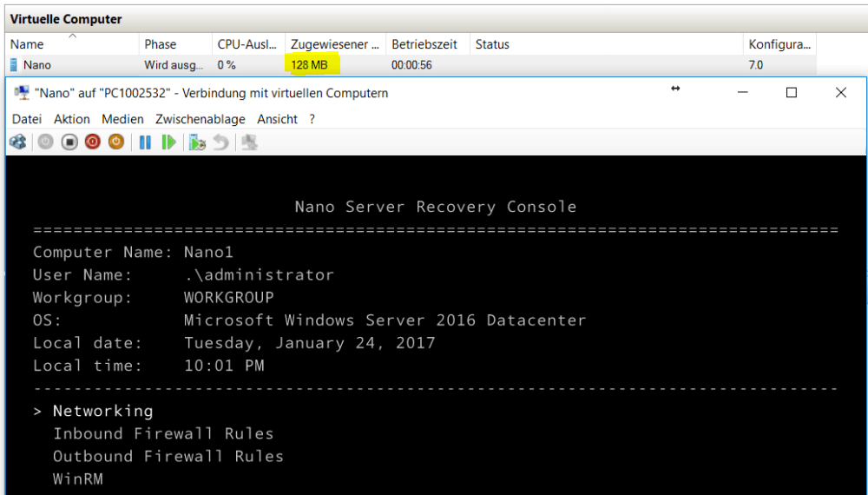868x495 pixels.
Task: Click the Revert undo arrow icon
Action: pyautogui.click(x=221, y=142)
